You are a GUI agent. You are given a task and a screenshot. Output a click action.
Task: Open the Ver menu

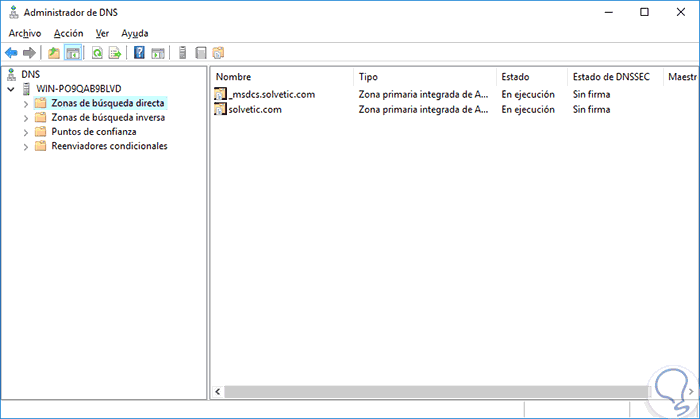102,33
